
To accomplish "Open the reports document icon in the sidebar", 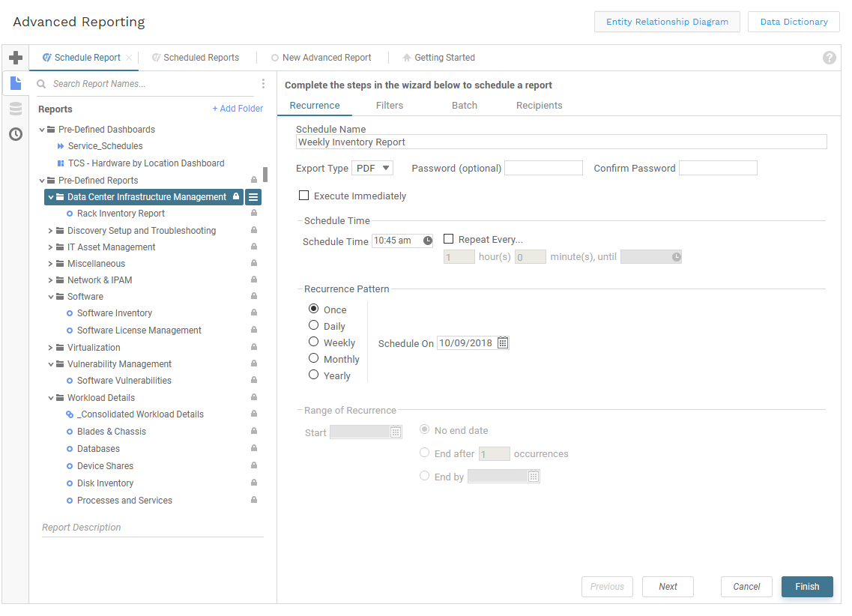I will coord(16,83).
